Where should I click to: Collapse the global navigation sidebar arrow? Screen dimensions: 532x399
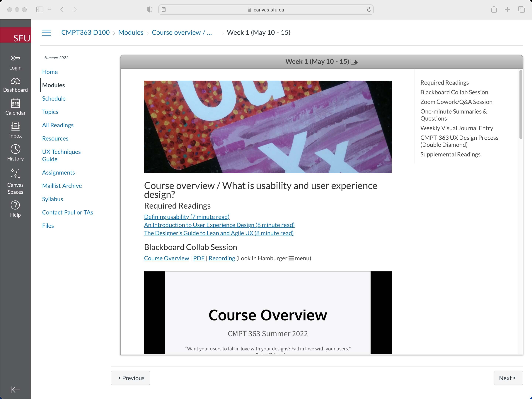click(x=15, y=390)
